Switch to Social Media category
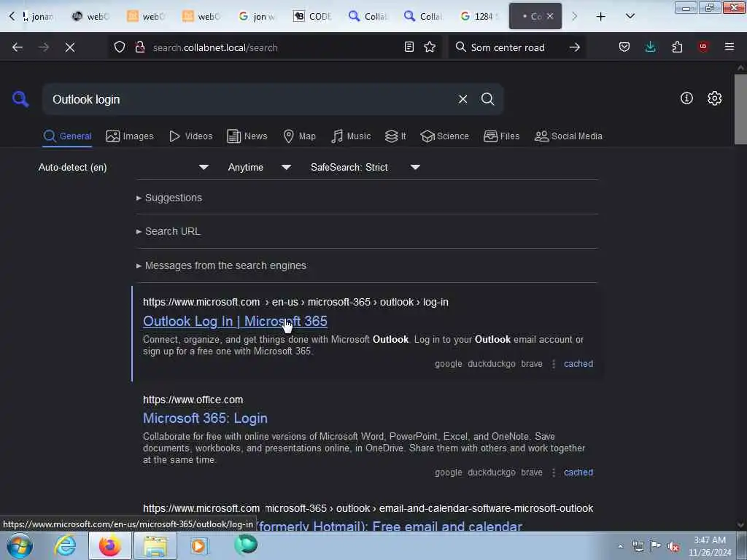Screen dimensions: 747x560 pos(568,136)
